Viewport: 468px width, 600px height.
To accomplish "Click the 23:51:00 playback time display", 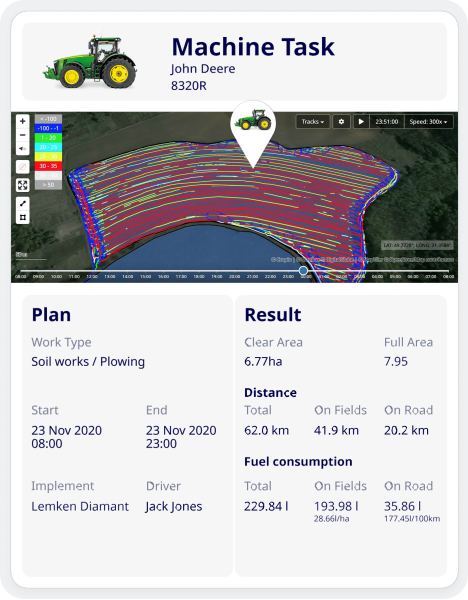I will click(387, 122).
